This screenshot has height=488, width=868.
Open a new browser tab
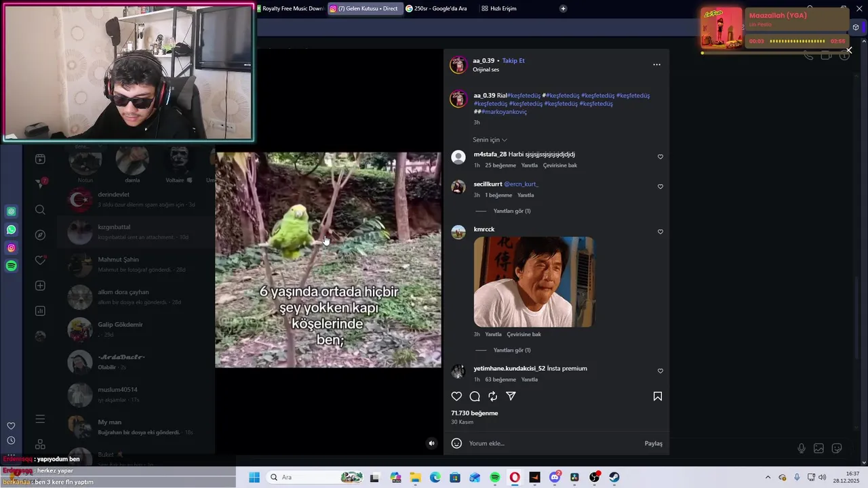563,9
